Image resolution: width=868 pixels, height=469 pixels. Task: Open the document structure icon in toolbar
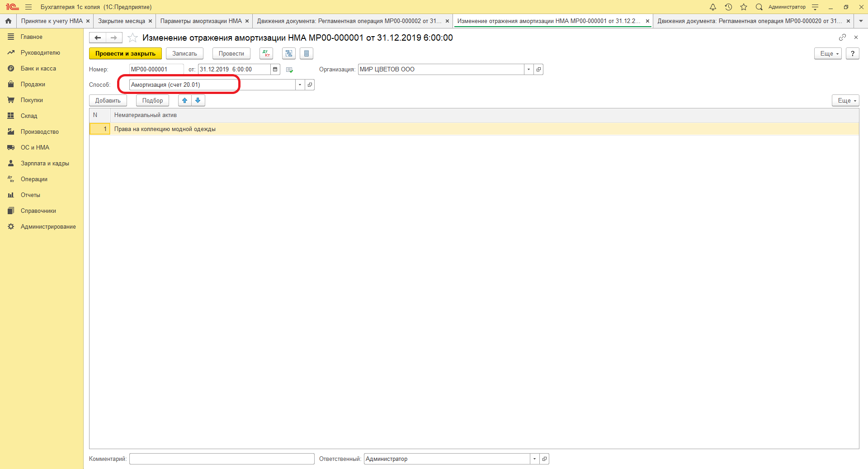pos(288,53)
